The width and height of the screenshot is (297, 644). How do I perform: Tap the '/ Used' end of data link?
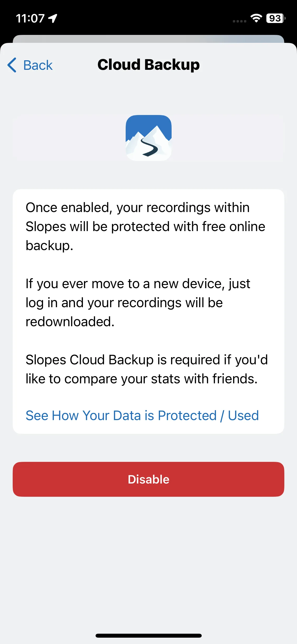point(240,415)
